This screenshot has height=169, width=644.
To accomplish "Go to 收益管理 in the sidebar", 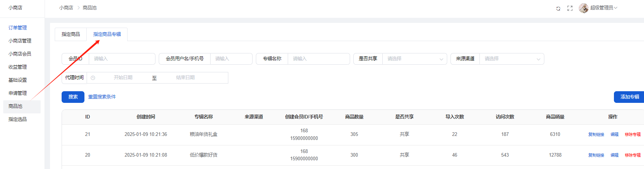I will (x=18, y=67).
